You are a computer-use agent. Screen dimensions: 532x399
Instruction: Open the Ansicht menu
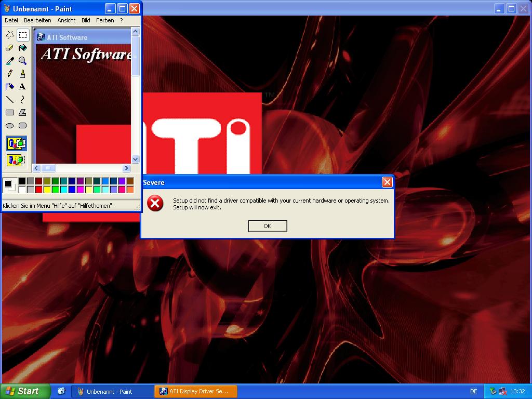[66, 20]
